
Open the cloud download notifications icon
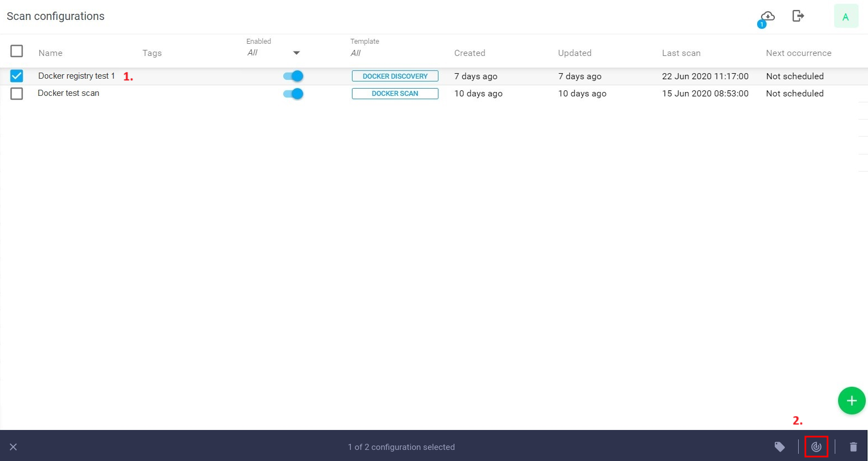click(x=767, y=16)
